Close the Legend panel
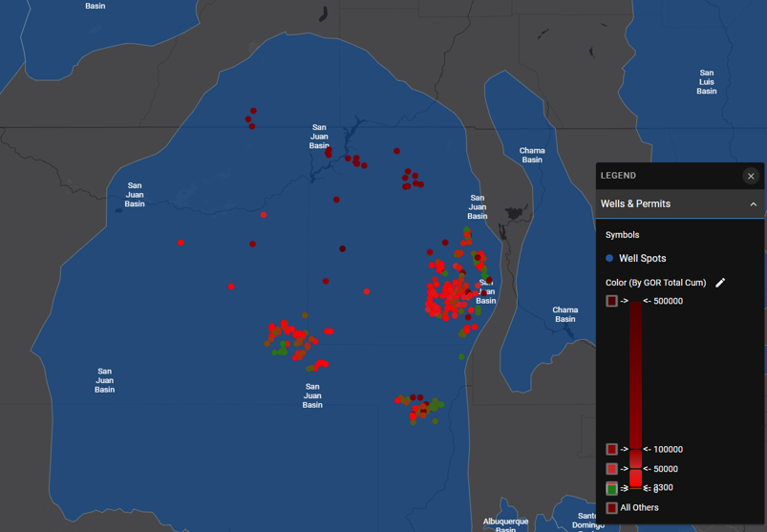This screenshot has width=767, height=532. [751, 176]
